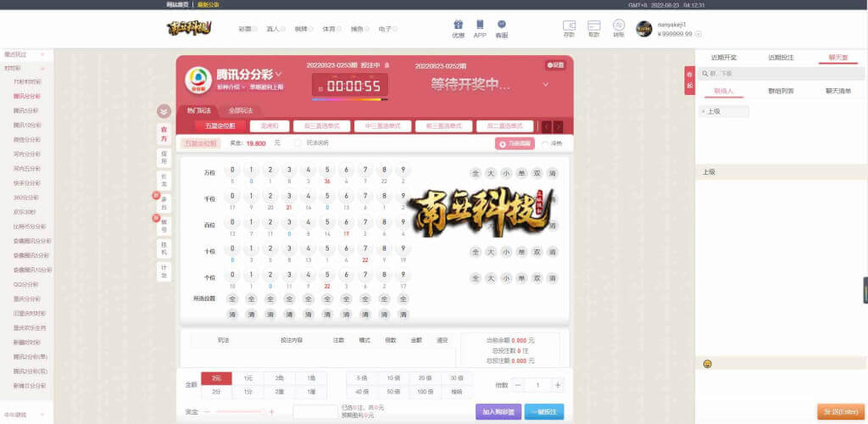Click minus icon on 奖金 slider

[208, 412]
